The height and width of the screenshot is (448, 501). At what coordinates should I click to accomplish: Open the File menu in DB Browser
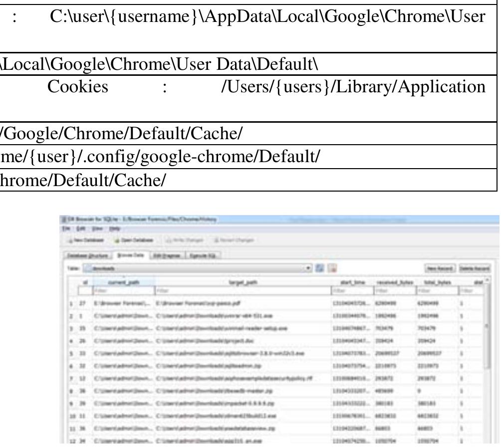(x=66, y=228)
